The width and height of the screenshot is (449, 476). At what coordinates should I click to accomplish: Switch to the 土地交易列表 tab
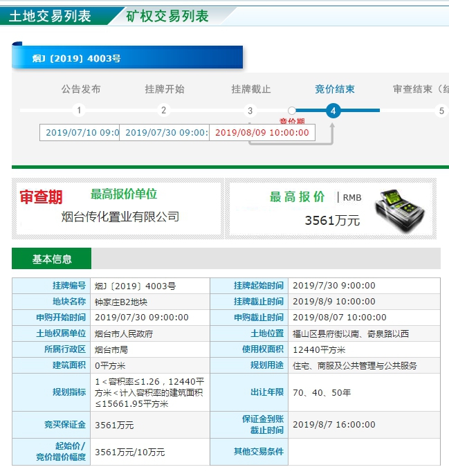tap(50, 16)
